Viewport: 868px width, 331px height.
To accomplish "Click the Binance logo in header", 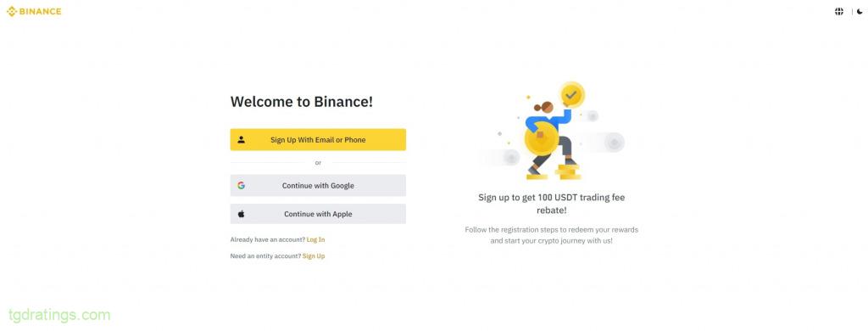I will 34,11.
